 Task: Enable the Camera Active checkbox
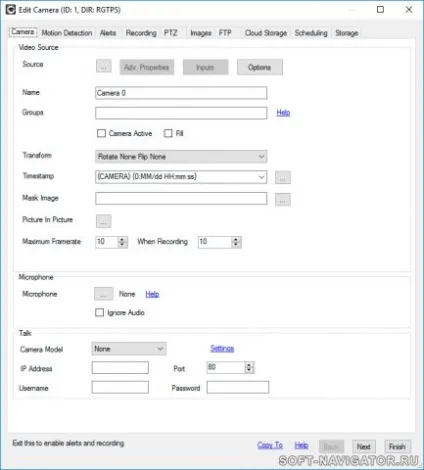tap(101, 133)
